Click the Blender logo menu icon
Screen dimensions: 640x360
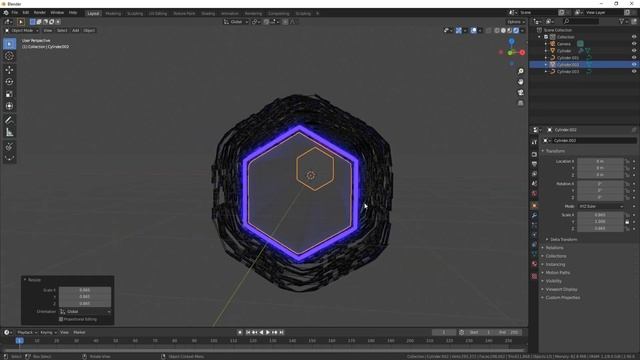6,13
